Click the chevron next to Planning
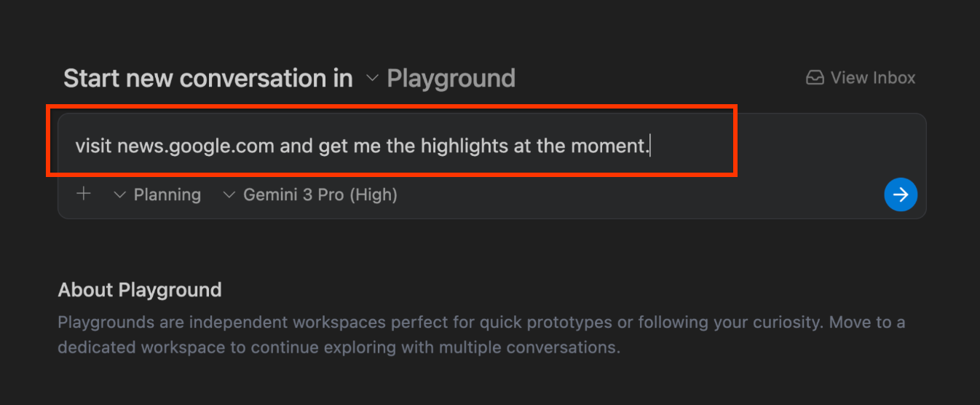 (x=120, y=194)
